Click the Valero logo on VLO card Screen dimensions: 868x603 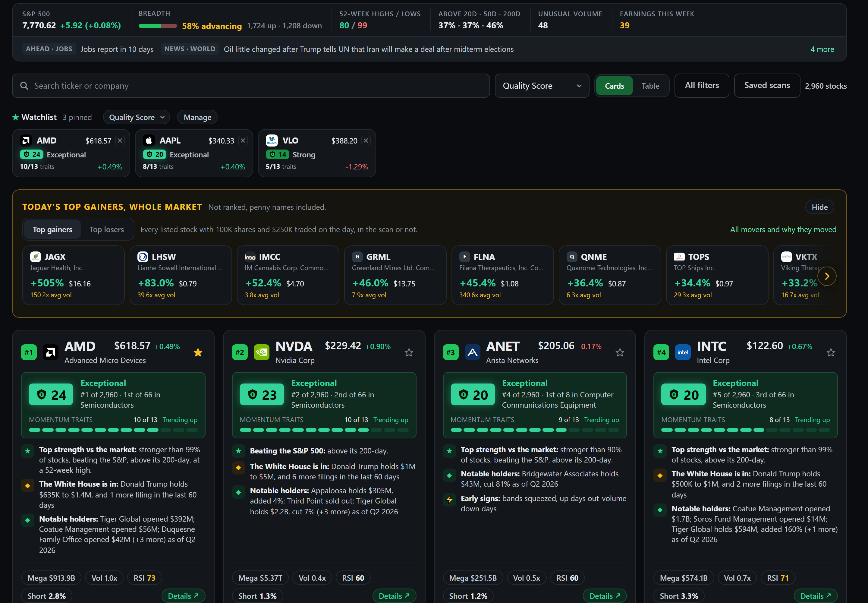point(272,140)
